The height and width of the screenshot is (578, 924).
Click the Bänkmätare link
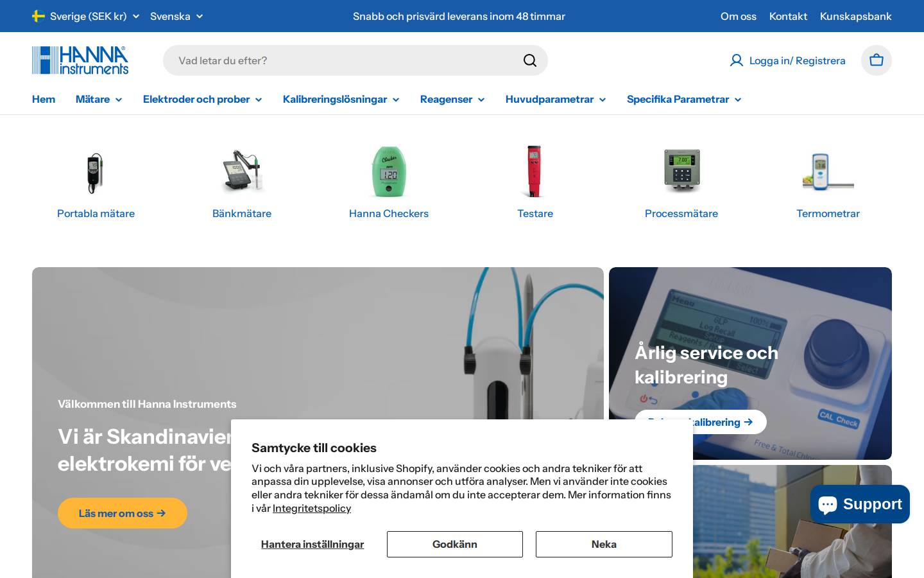click(x=242, y=213)
